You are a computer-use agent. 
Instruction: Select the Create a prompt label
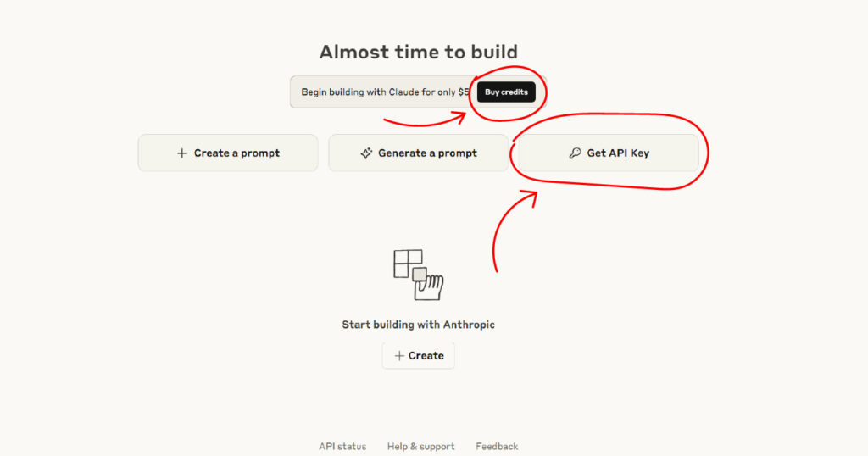coord(236,153)
